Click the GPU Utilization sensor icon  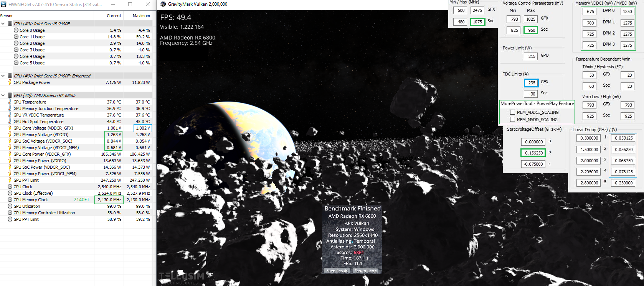pos(10,206)
